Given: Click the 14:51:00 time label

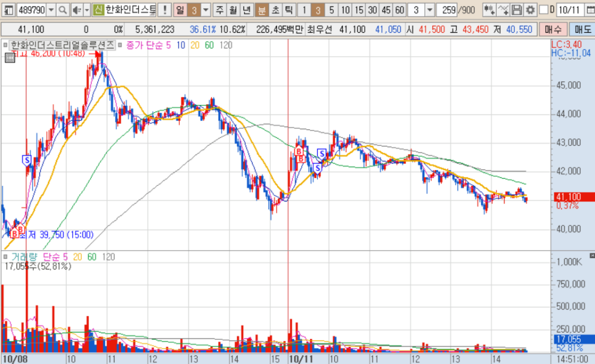Looking at the screenshot, I should [x=572, y=359].
